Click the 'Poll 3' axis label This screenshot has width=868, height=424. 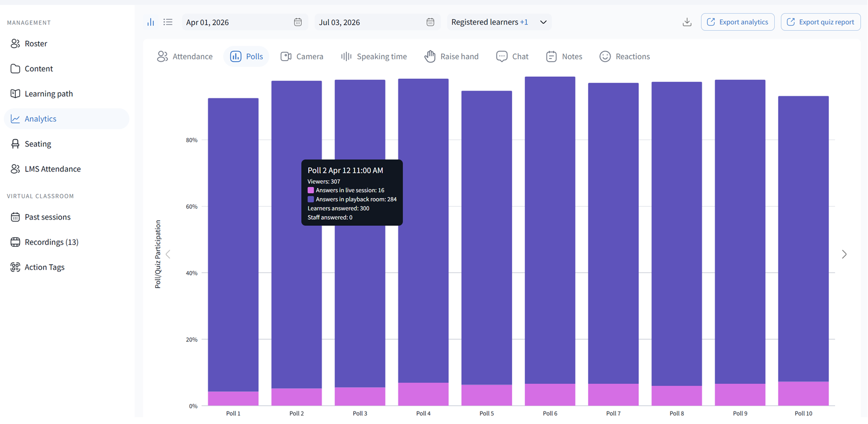point(360,414)
